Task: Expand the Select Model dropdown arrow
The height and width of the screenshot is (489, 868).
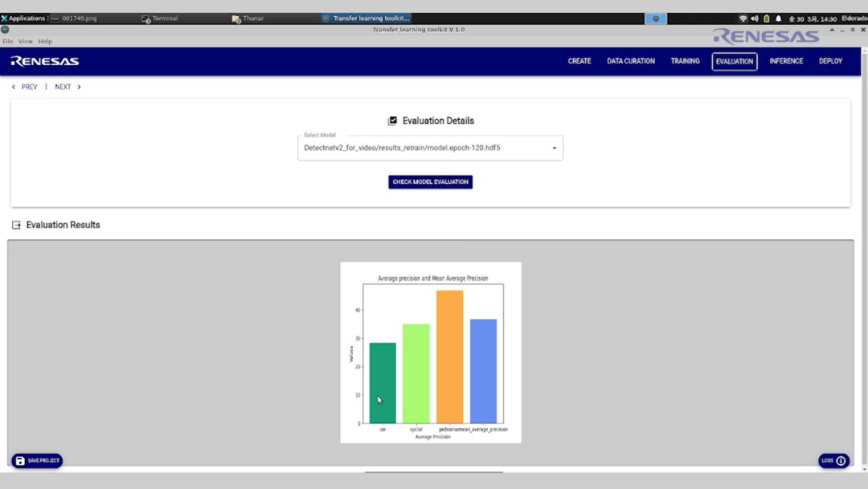Action: (x=555, y=149)
